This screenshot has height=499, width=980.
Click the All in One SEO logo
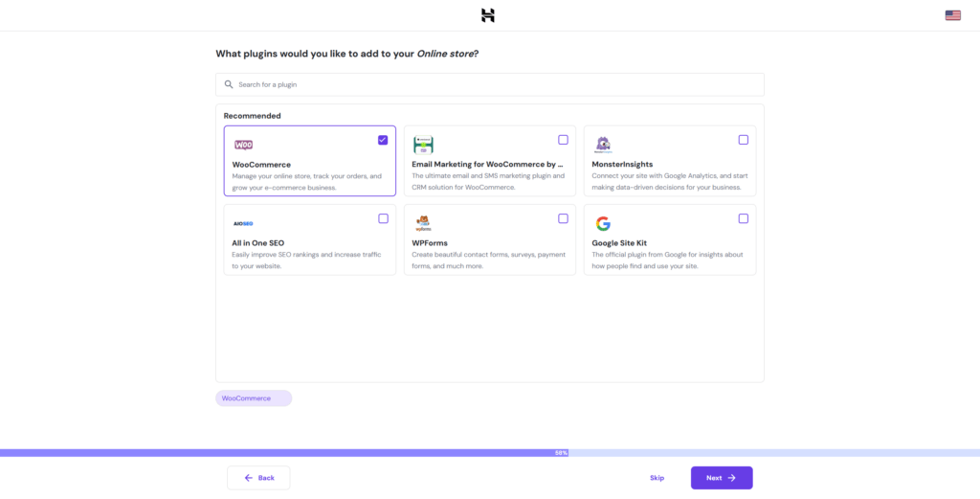(243, 223)
